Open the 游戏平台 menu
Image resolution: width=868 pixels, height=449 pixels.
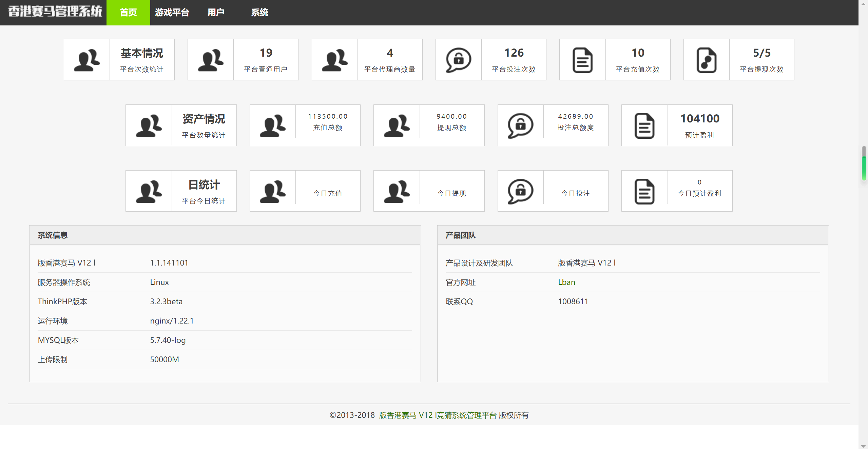[172, 13]
